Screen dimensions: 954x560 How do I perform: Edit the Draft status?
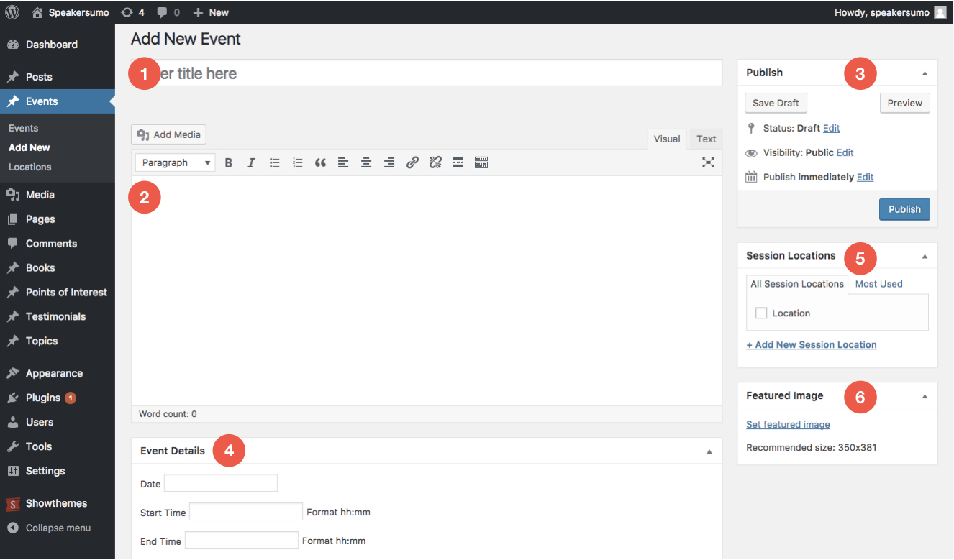pyautogui.click(x=832, y=128)
